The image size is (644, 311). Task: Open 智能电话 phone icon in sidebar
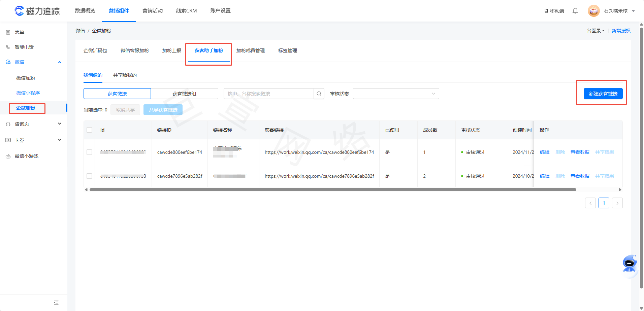[x=8, y=47]
